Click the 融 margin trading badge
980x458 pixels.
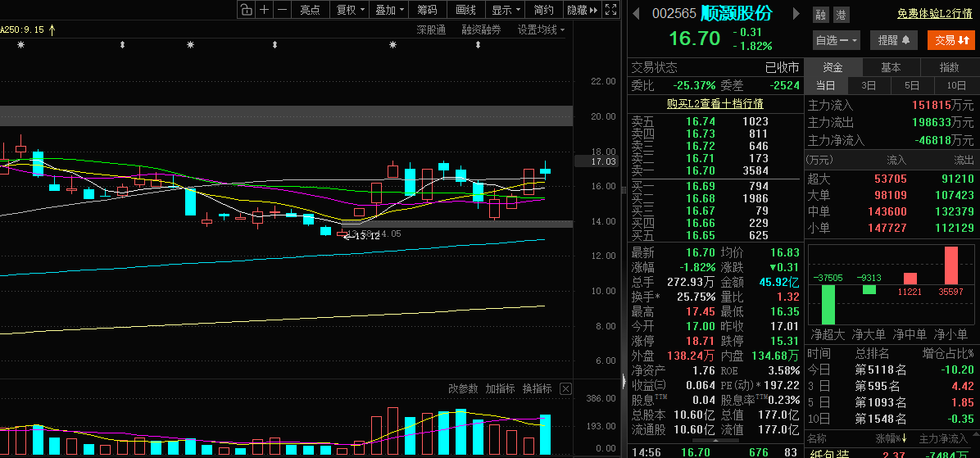821,15
